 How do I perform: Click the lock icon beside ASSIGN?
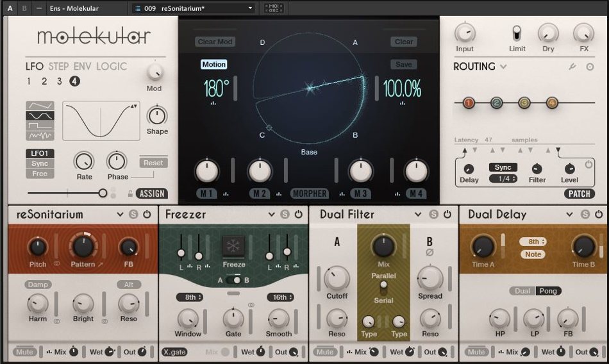[131, 193]
